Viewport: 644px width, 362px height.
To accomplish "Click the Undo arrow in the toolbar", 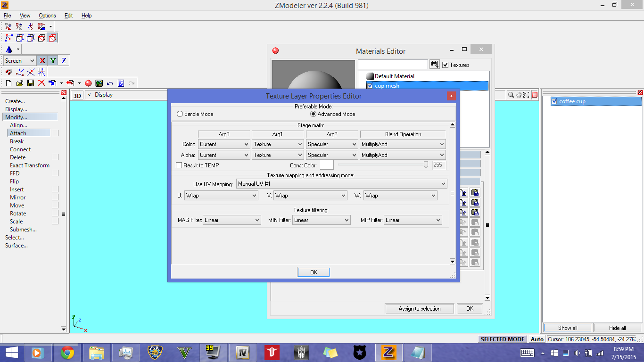I will pos(110,83).
